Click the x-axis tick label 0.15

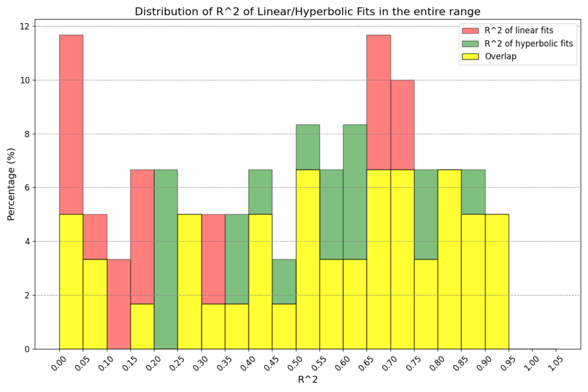tap(129, 363)
